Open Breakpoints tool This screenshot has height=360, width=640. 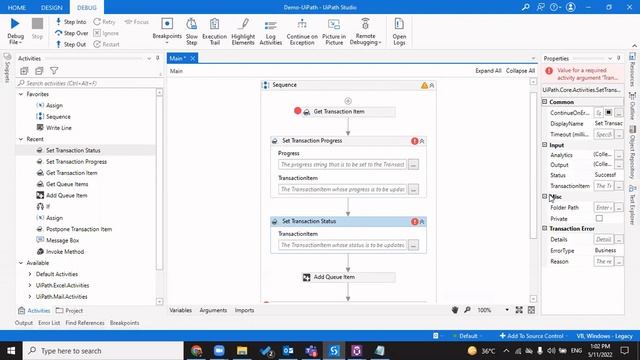coord(167,31)
